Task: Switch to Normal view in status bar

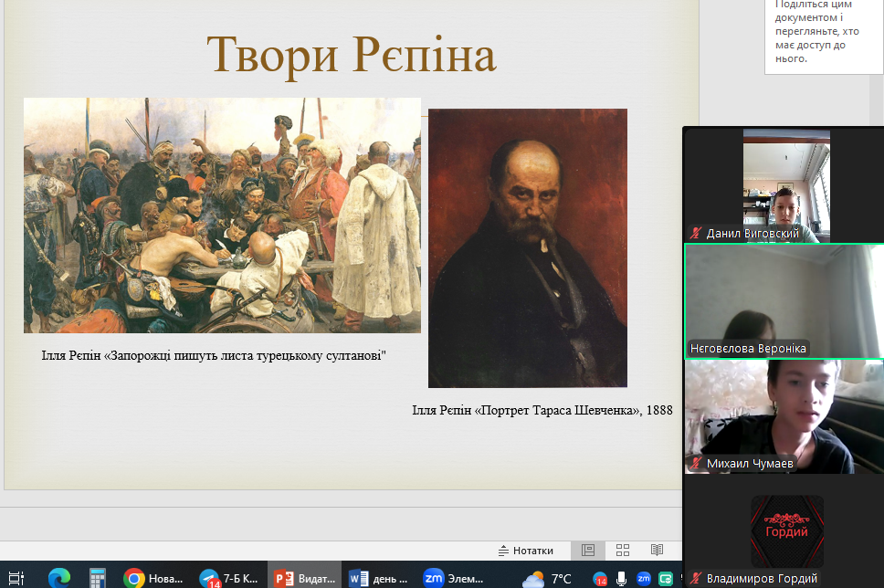Action: [x=588, y=551]
